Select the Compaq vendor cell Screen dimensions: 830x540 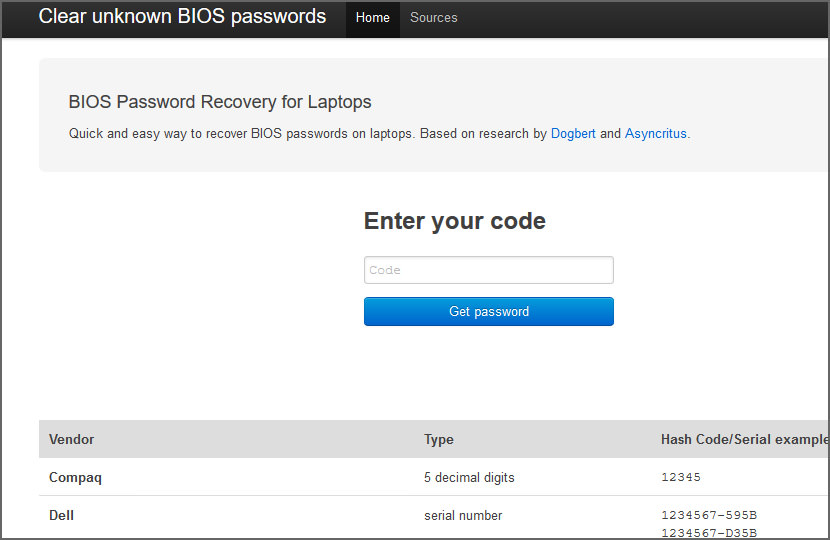coord(75,478)
